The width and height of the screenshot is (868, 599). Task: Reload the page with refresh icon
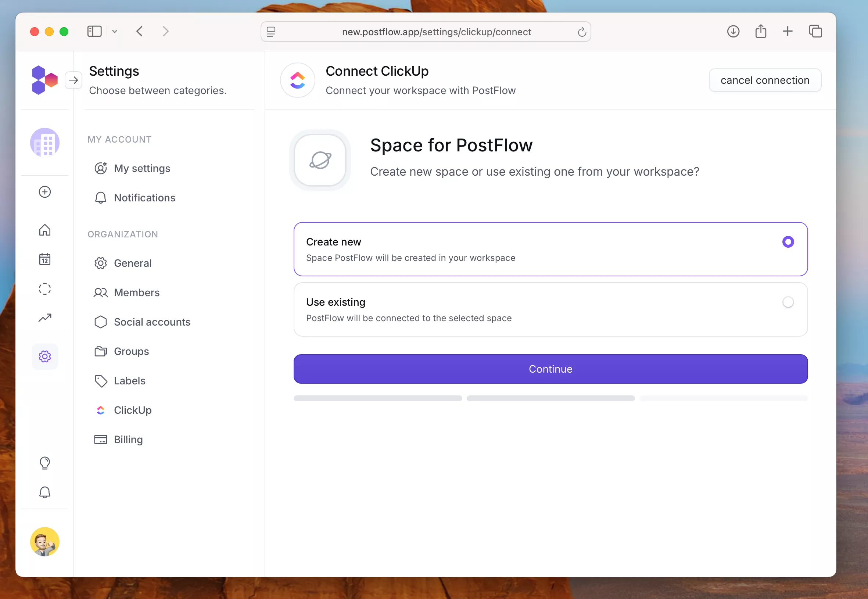582,32
